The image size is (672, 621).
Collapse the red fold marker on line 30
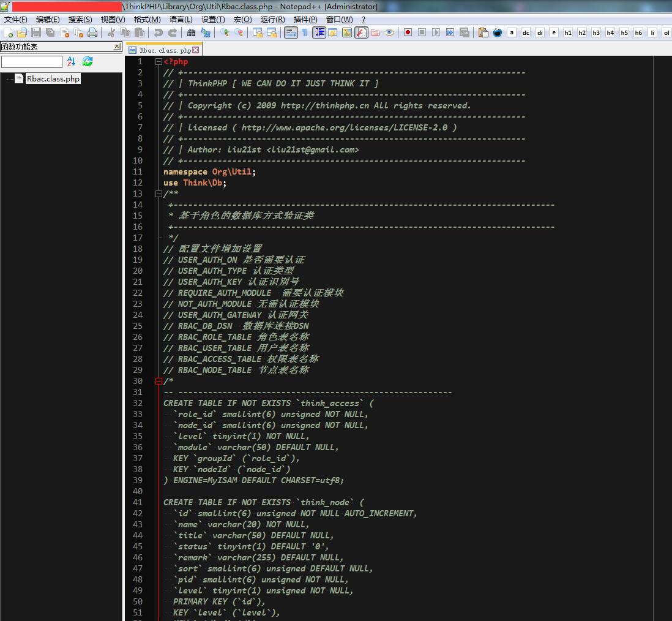coord(159,381)
